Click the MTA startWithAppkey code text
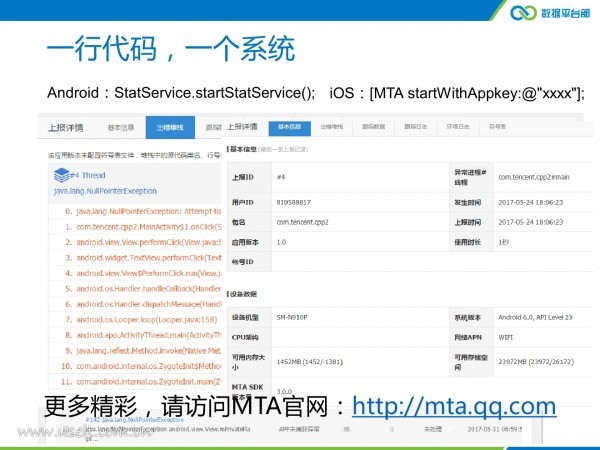Viewport: 600px width, 450px height. (477, 93)
